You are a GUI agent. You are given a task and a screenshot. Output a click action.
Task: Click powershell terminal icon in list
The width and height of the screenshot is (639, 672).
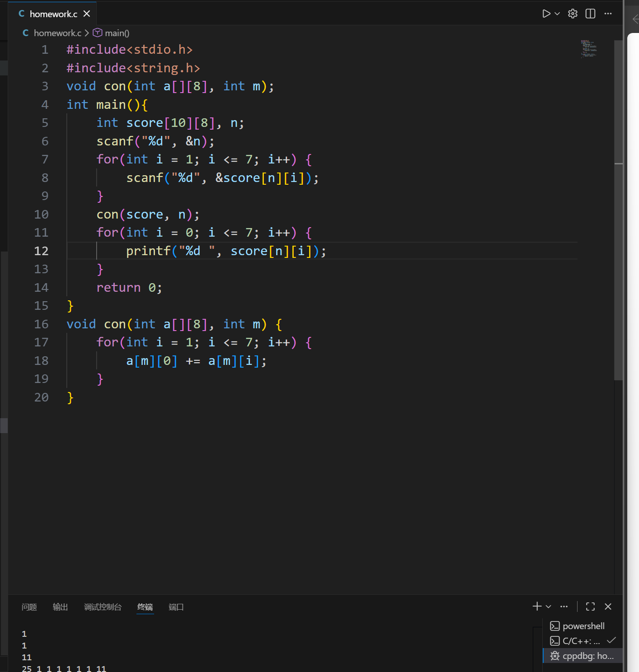[554, 626]
